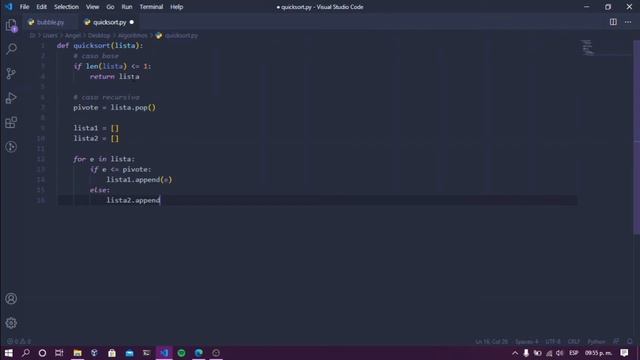640x360 pixels.
Task: Click the feedback icon in status bar
Action: click(x=616, y=341)
